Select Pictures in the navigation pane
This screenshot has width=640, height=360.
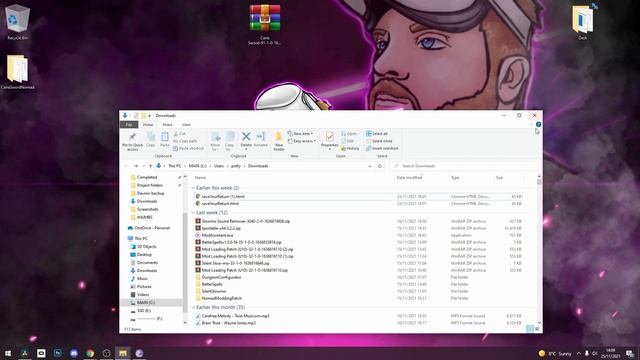[x=144, y=287]
